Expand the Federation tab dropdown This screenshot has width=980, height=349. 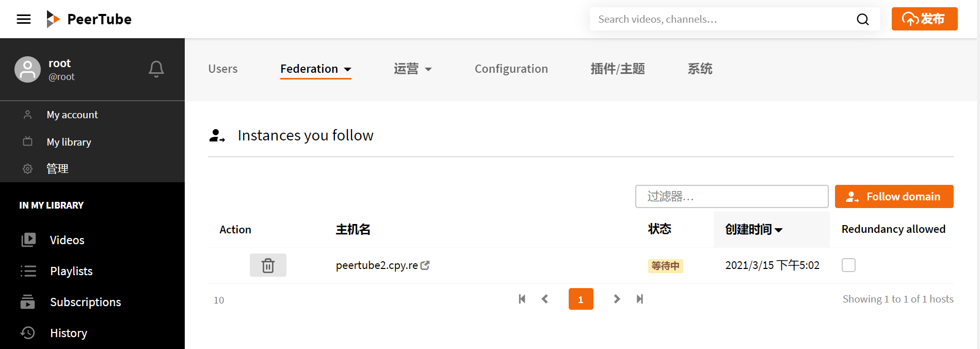pyautogui.click(x=348, y=69)
